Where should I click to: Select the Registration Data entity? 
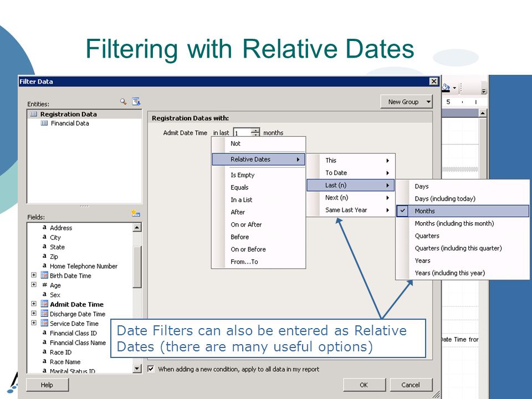[68, 114]
